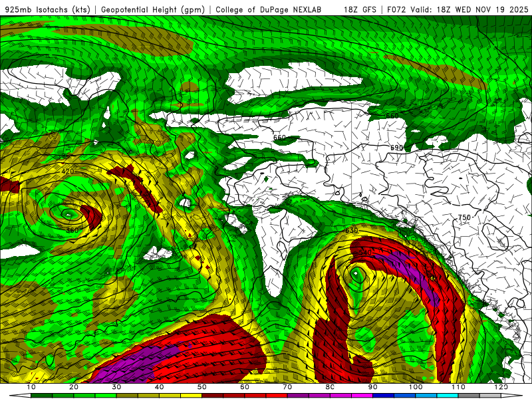
Task: Click the color bar's '80' tick label
Action: tap(330, 387)
